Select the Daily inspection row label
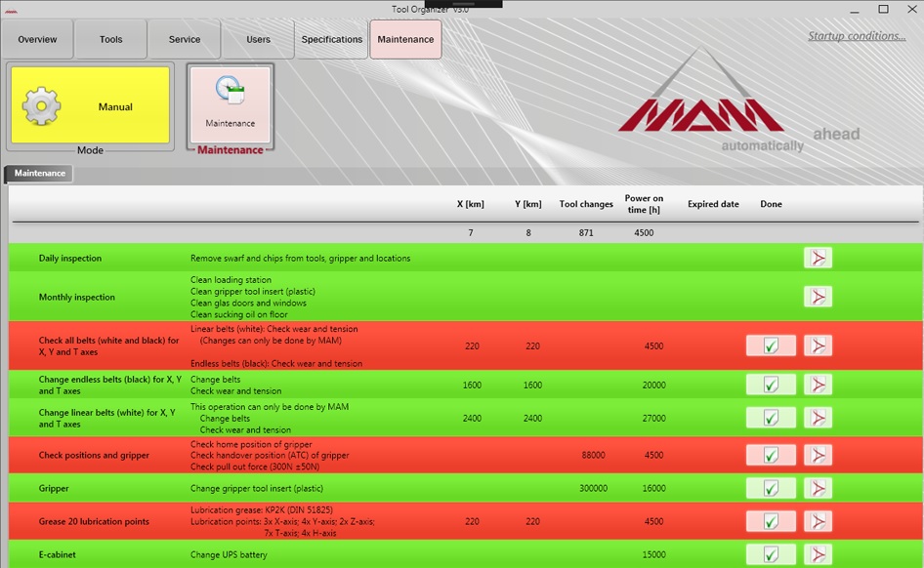 point(70,258)
